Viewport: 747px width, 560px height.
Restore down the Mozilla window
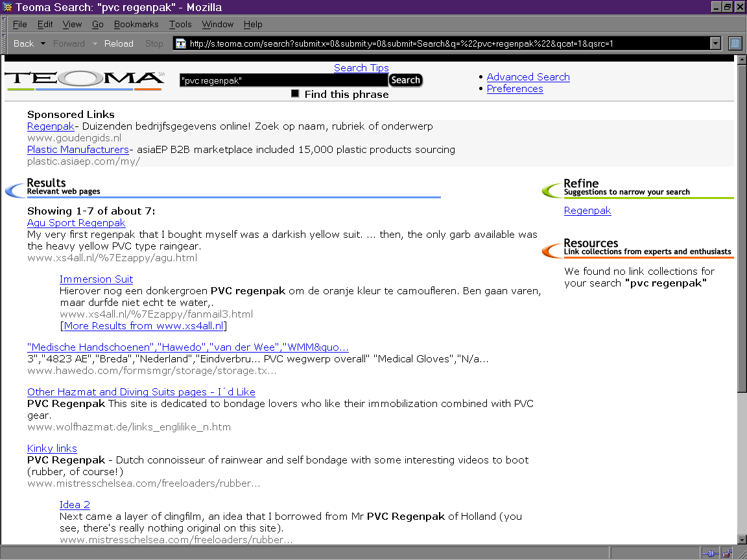(727, 7)
